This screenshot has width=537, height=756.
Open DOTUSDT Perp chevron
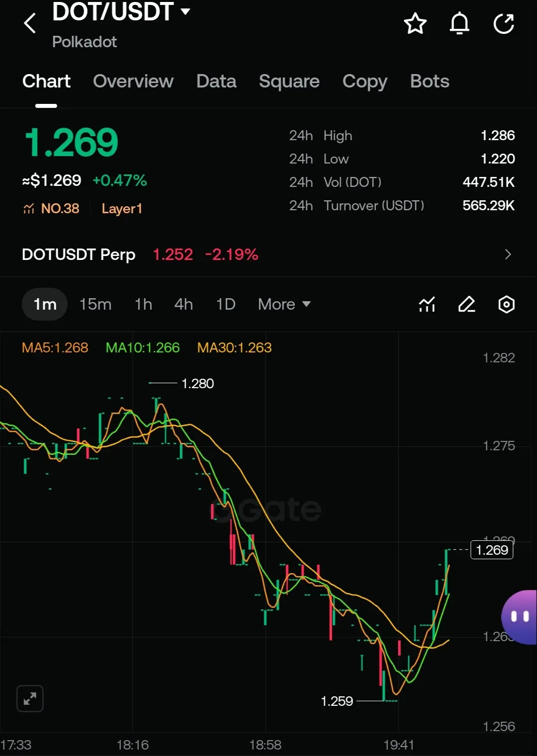coord(508,254)
